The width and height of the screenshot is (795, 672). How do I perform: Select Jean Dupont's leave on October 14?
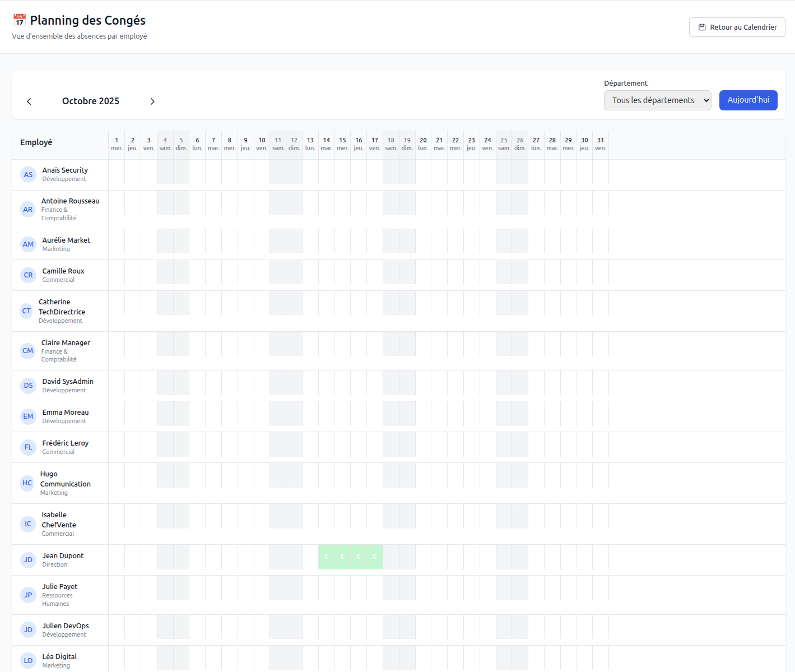pyautogui.click(x=326, y=557)
